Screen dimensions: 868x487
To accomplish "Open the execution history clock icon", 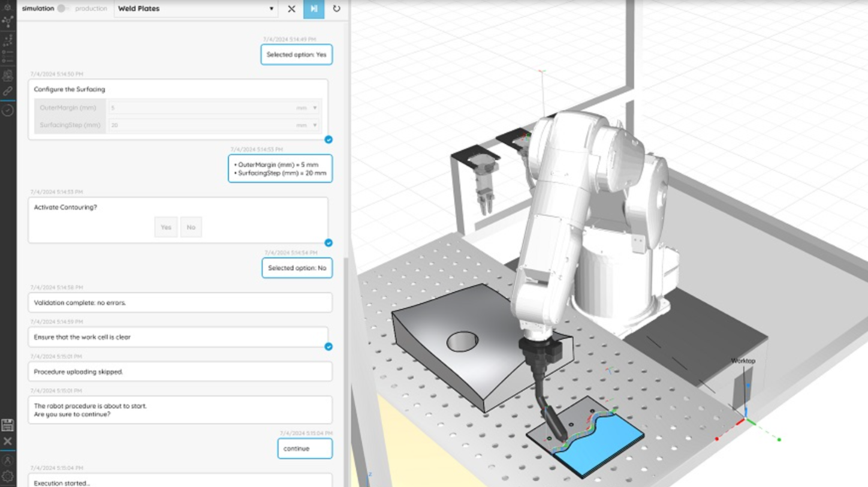I will [x=8, y=111].
